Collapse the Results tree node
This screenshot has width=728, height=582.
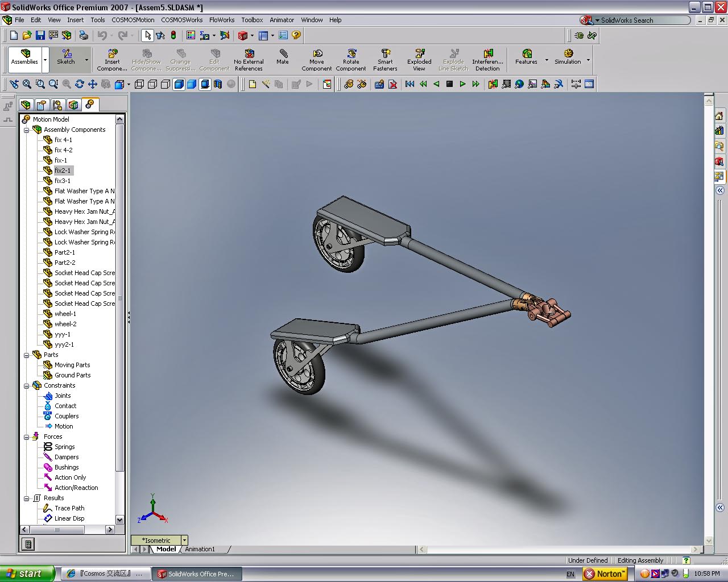pos(26,498)
